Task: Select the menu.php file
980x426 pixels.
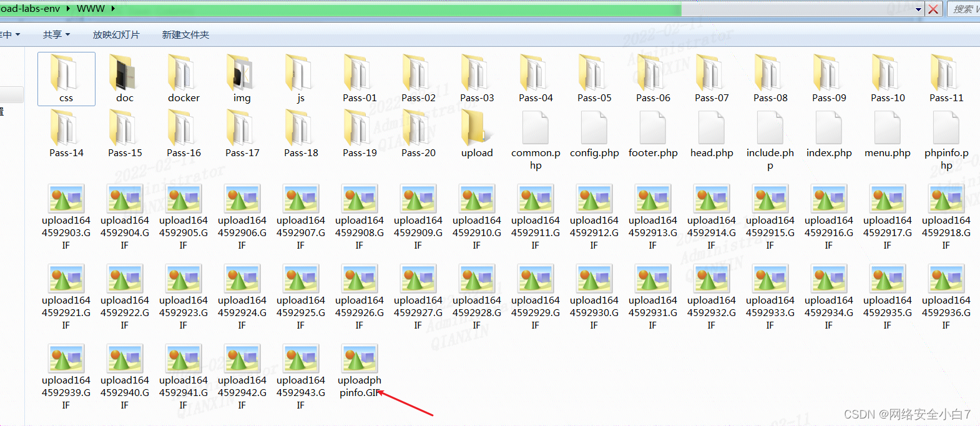Action: pos(888,134)
